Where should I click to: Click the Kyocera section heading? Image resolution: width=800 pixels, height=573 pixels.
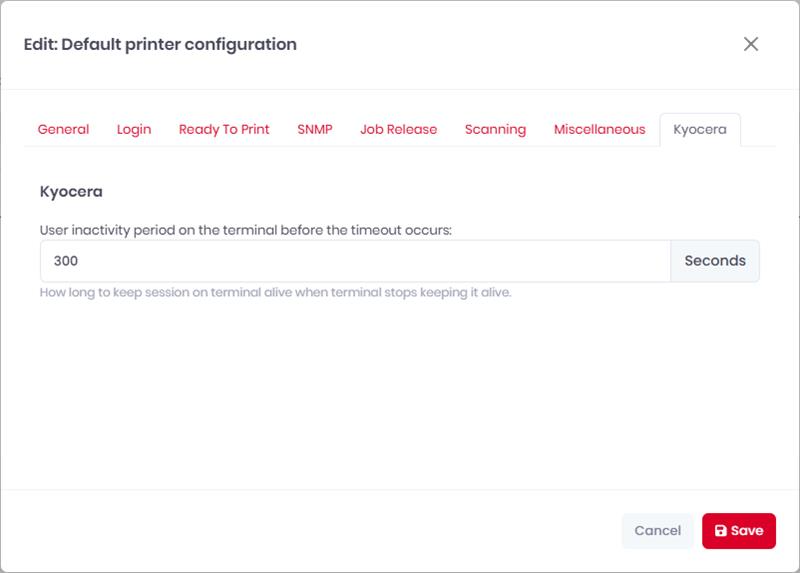click(71, 192)
